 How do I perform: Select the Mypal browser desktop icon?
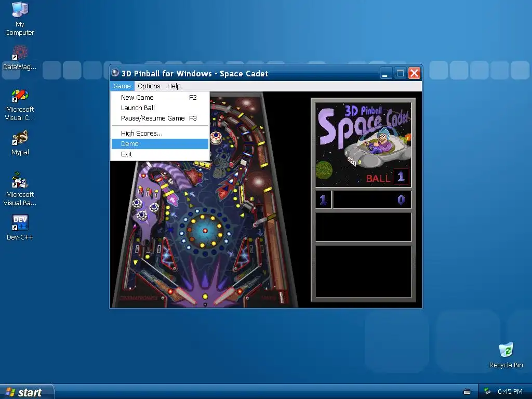20,143
